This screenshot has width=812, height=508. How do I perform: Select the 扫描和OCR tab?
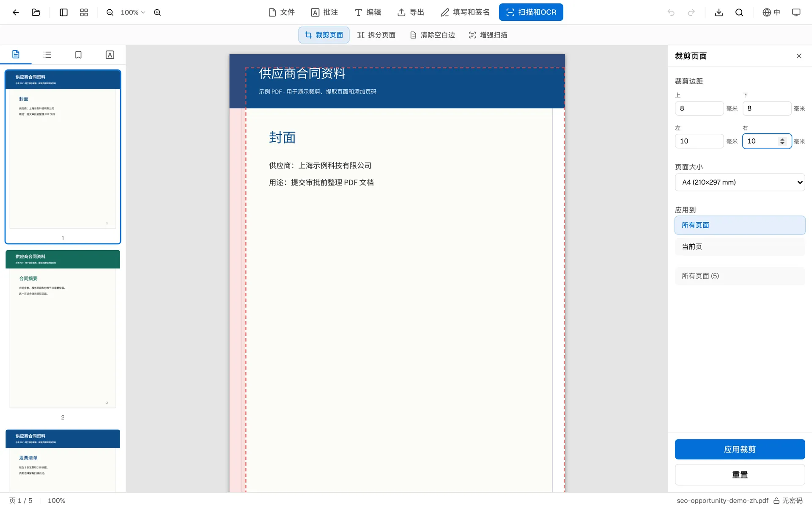[x=531, y=12]
